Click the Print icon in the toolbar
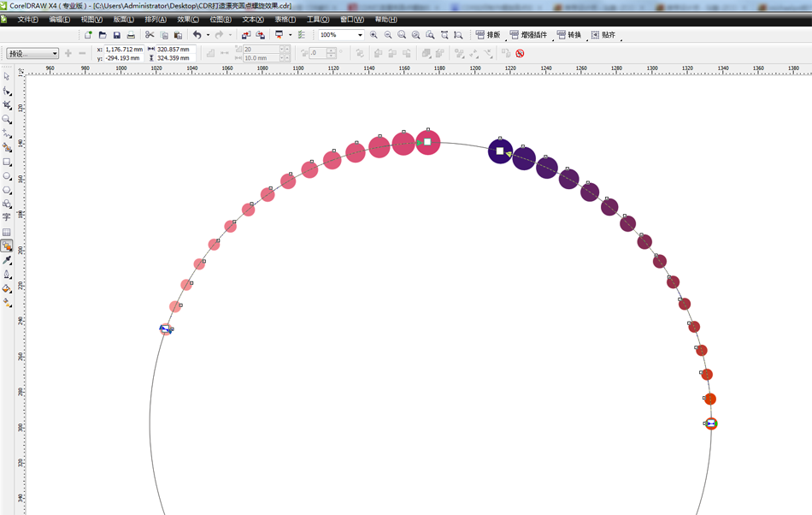Viewport: 812px width, 515px height. (131, 35)
